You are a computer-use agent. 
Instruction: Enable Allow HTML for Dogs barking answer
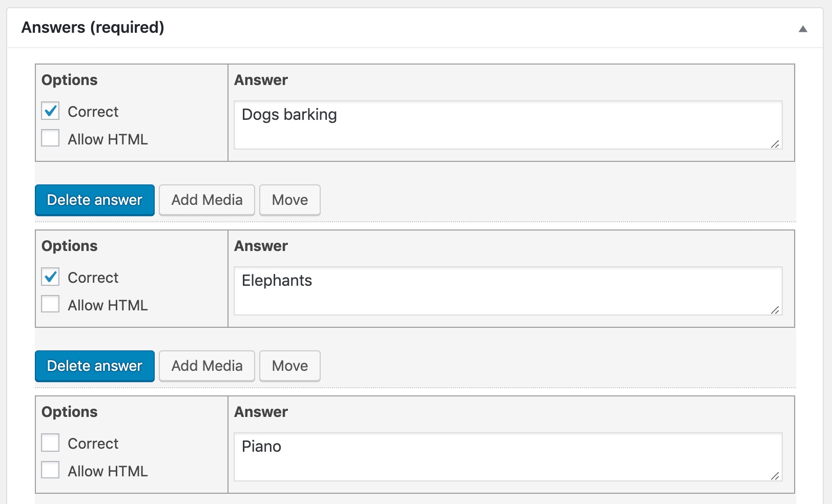50,138
